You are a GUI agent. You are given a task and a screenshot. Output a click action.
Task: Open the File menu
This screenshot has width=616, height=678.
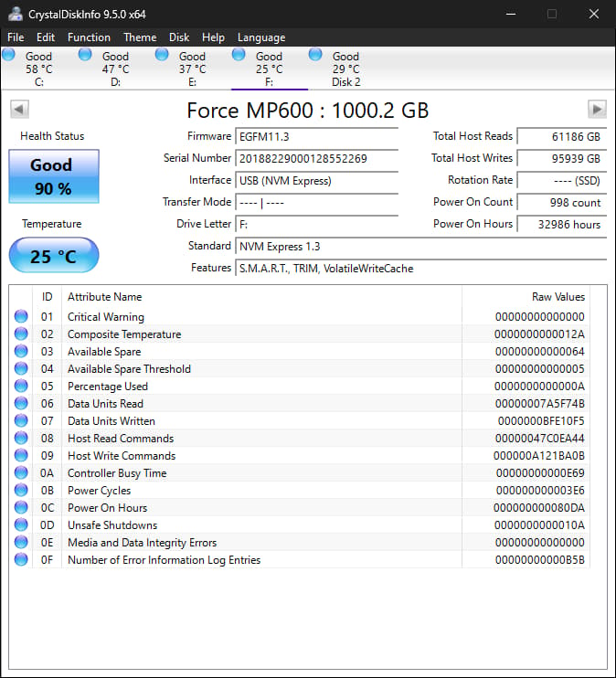[16, 37]
